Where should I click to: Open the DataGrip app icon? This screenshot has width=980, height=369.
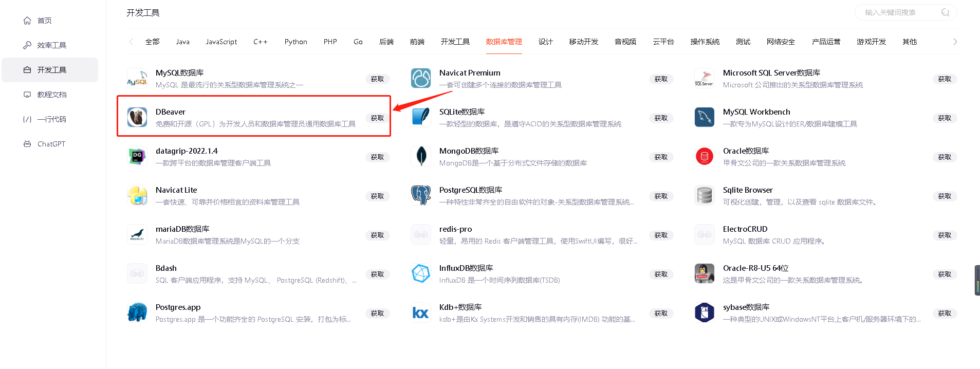137,157
